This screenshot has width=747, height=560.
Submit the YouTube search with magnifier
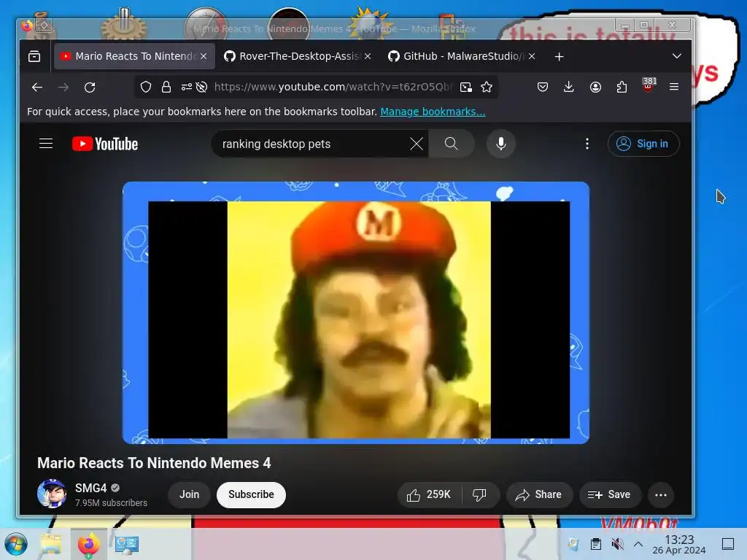(452, 144)
